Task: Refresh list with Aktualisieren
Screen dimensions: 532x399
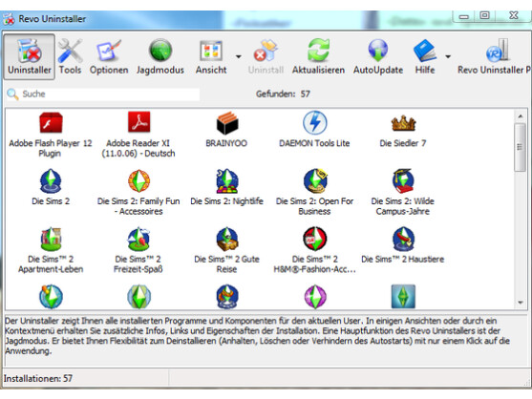Action: (x=318, y=56)
